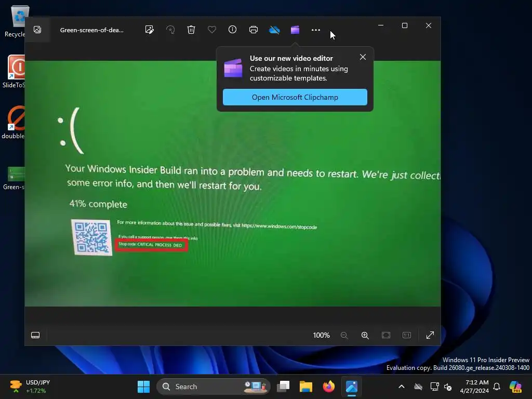The height and width of the screenshot is (399, 532).
Task: Click the Clipchamp video editor toolbar icon
Action: point(295,30)
